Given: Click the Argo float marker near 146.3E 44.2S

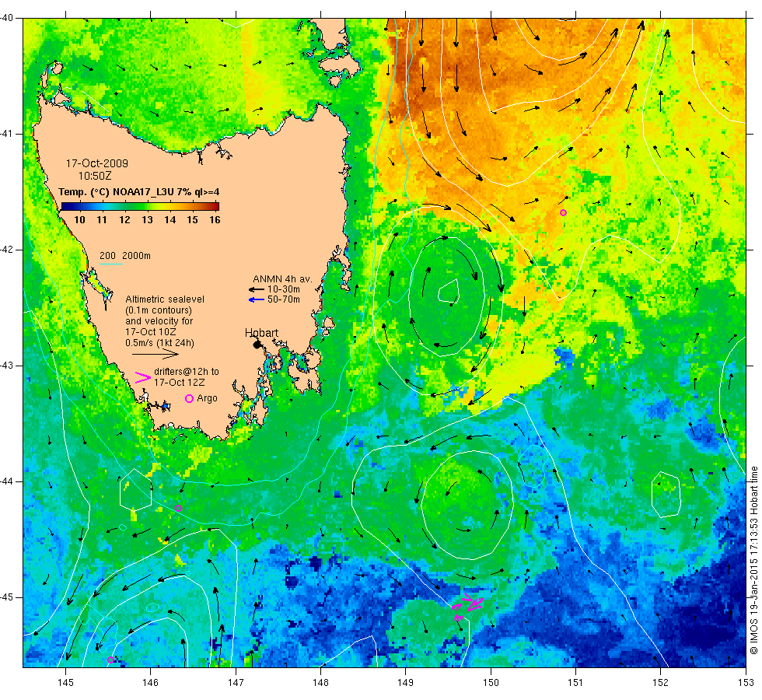Looking at the screenshot, I should click(x=178, y=509).
